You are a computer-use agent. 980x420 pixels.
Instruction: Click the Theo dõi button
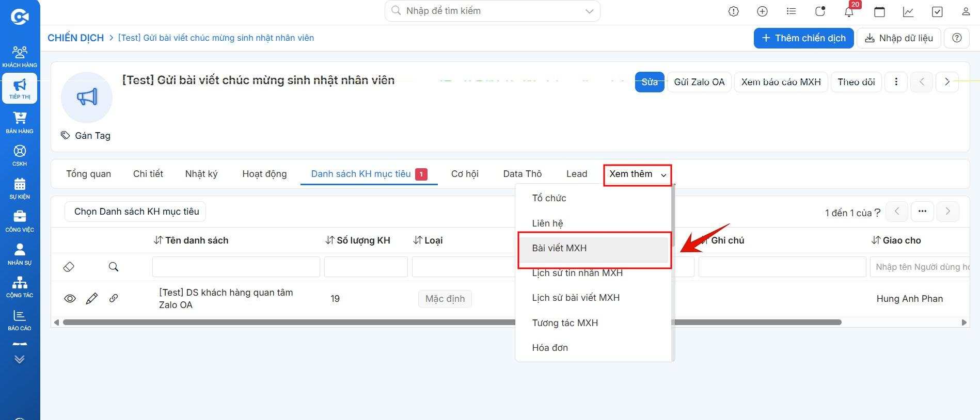coord(856,82)
